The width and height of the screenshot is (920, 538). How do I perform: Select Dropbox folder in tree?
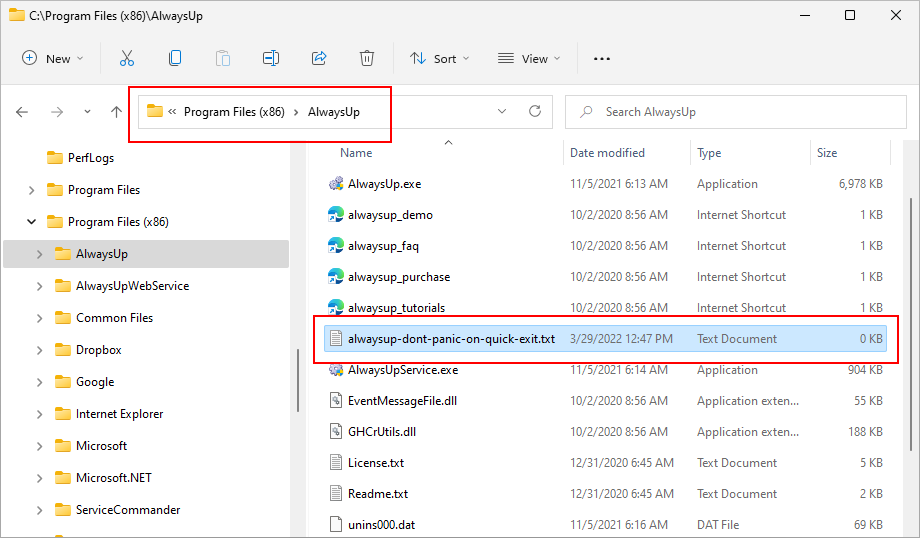(x=99, y=350)
